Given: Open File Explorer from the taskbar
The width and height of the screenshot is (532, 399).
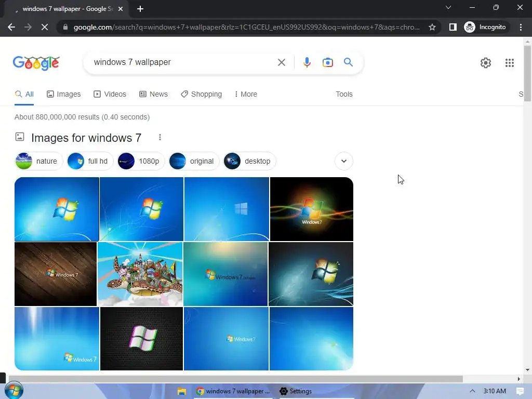Looking at the screenshot, I should pyautogui.click(x=182, y=391).
